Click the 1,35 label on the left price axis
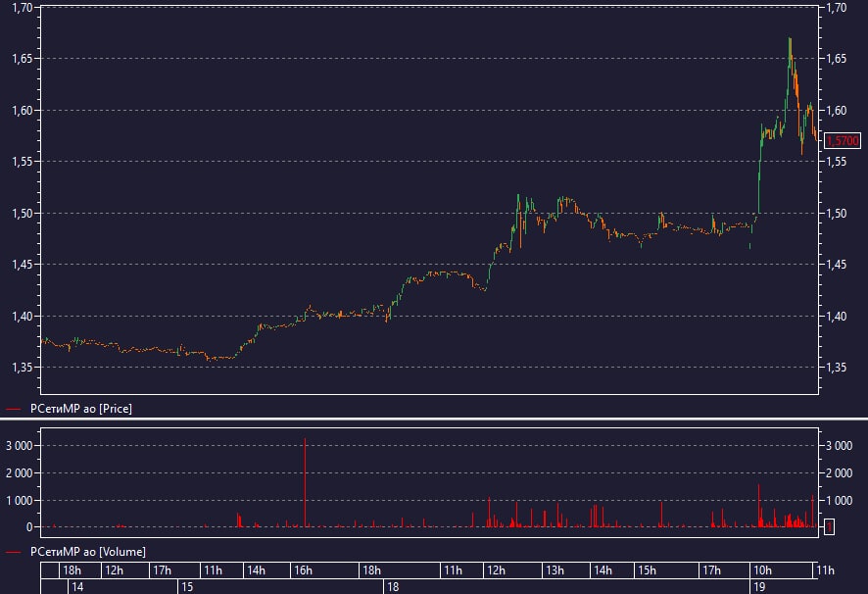868x594 pixels. point(23,368)
